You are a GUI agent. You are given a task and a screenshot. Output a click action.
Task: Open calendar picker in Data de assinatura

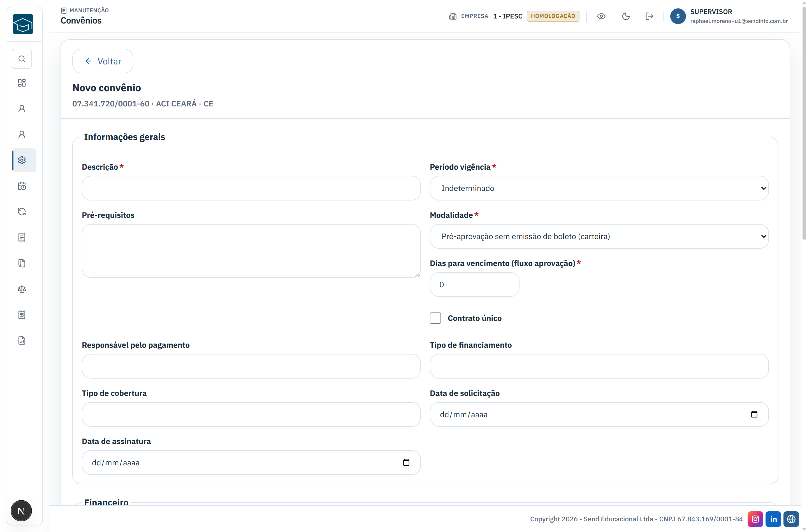pyautogui.click(x=406, y=463)
